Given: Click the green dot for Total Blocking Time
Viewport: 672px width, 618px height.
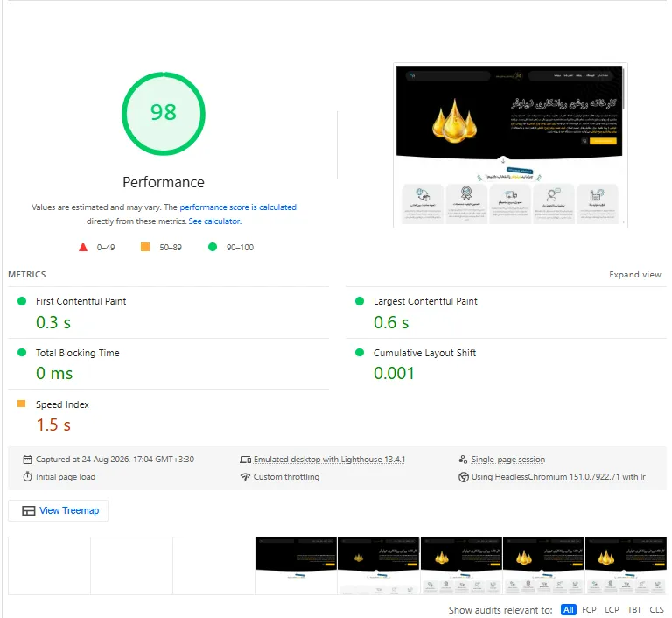Looking at the screenshot, I should coord(21,353).
